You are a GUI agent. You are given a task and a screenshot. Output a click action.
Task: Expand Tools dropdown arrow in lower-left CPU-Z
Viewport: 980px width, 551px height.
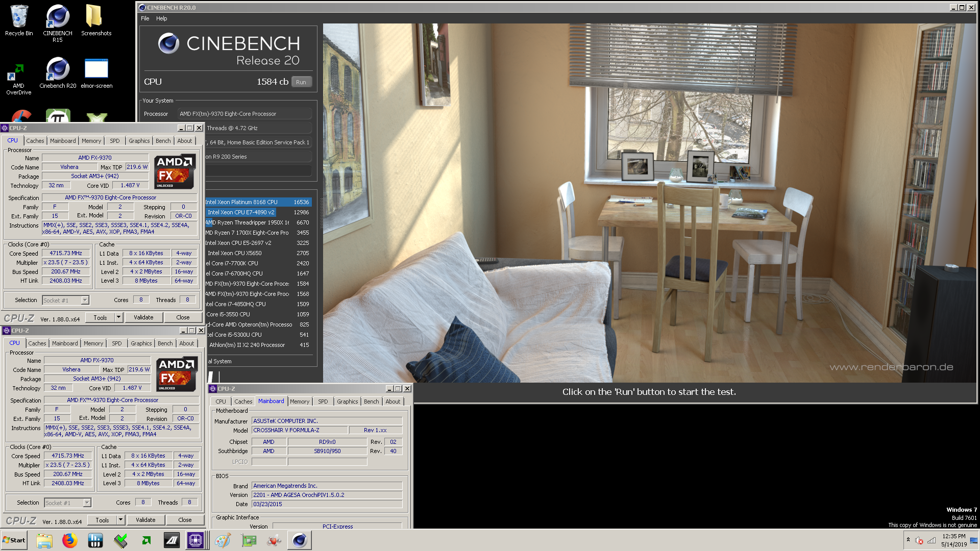tap(120, 520)
